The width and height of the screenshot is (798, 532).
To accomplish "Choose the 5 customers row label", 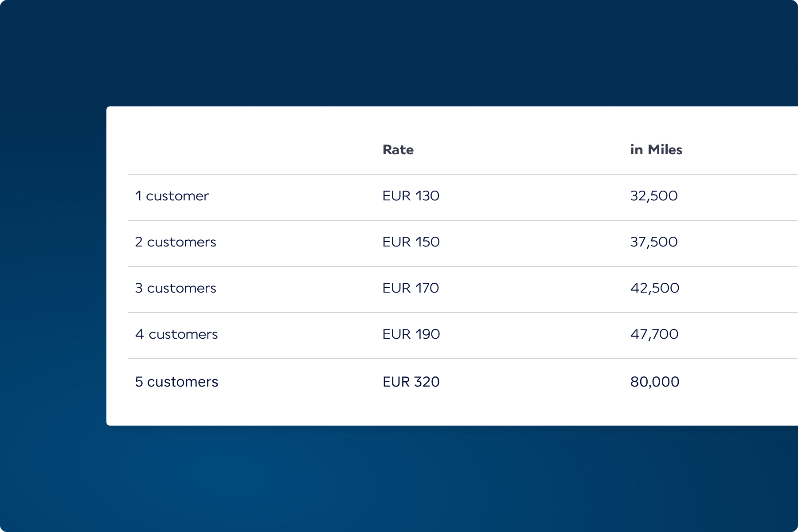I will coord(176,382).
